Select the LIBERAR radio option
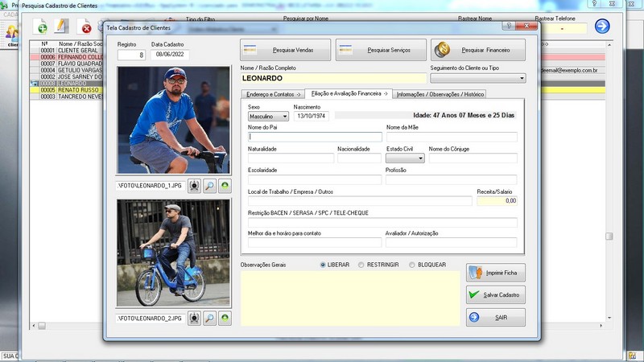This screenshot has width=644, height=362. click(324, 265)
